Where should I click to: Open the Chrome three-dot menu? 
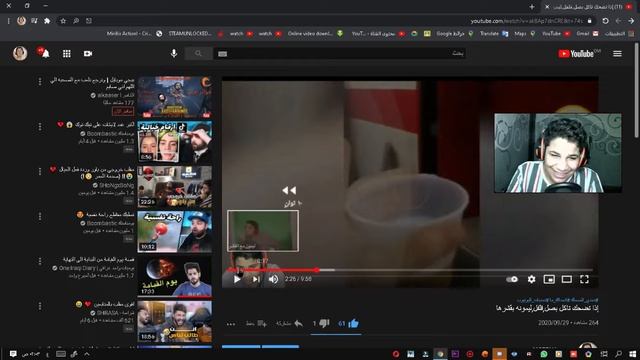8,21
